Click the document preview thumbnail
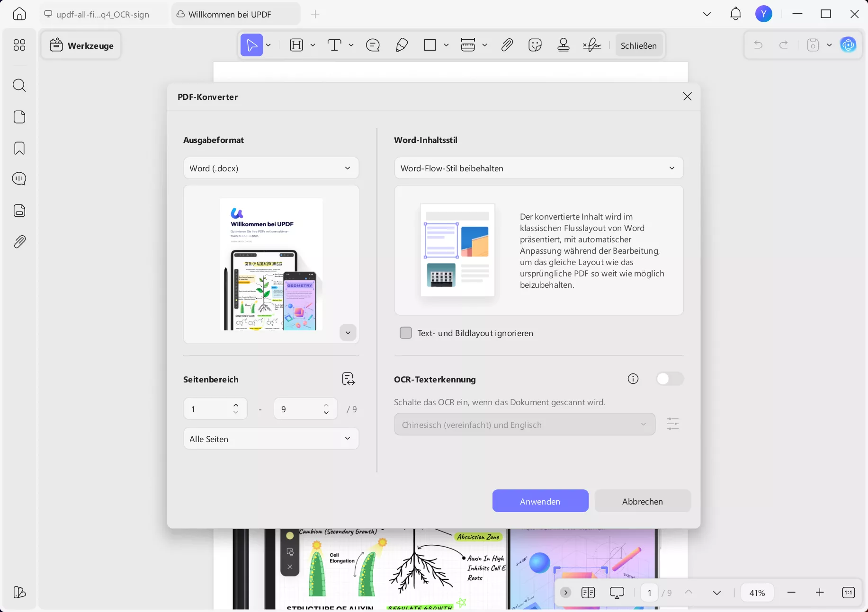Viewport: 868px width, 612px height. coord(271,264)
